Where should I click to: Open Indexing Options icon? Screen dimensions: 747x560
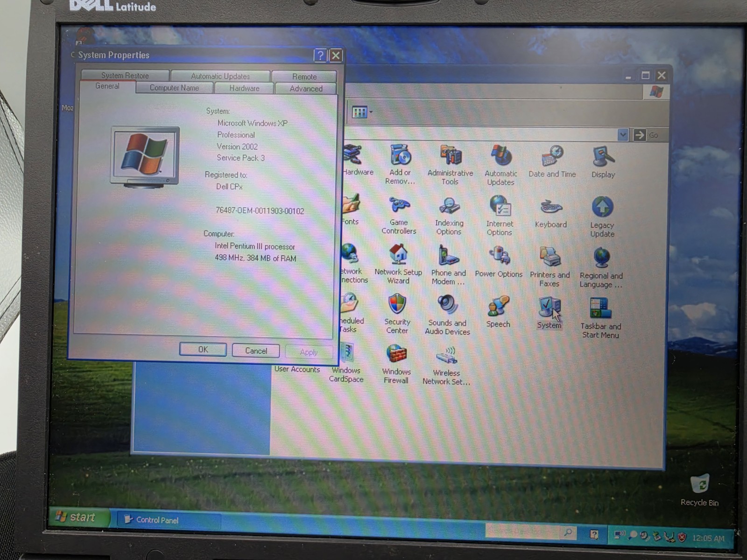tap(449, 216)
